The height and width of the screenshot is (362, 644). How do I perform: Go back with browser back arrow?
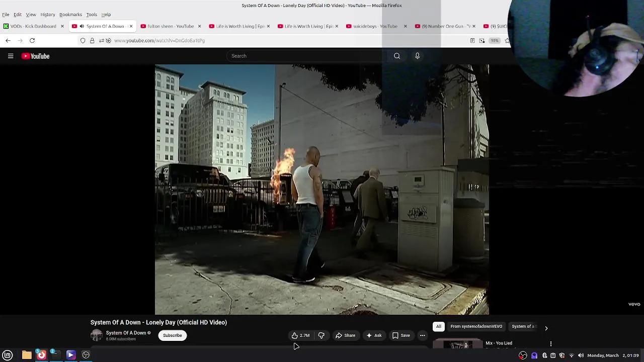tap(8, 40)
